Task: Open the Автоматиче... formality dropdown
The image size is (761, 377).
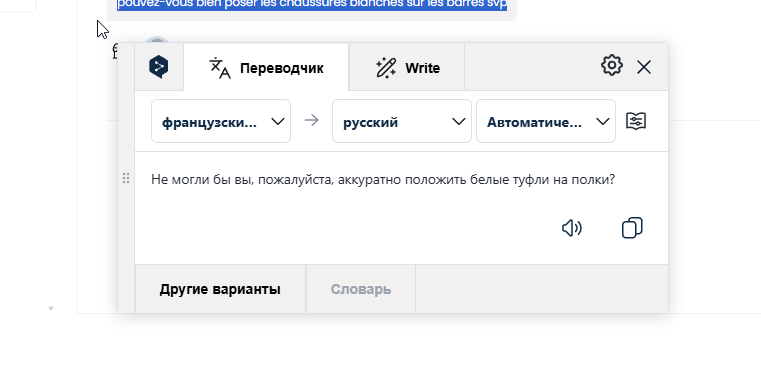Action: point(546,121)
